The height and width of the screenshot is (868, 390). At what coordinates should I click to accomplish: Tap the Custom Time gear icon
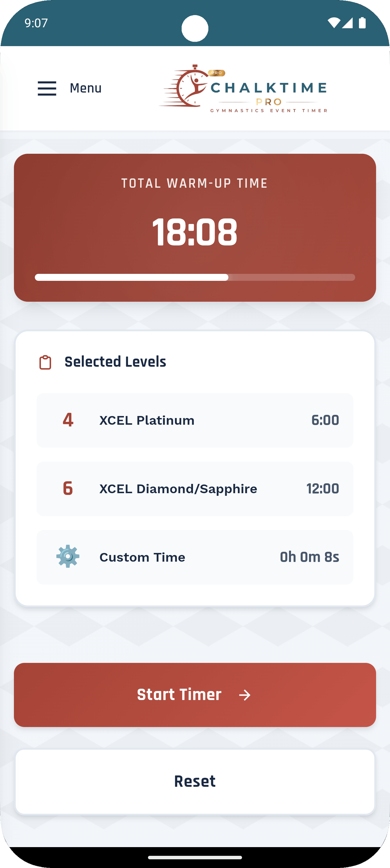coord(68,557)
